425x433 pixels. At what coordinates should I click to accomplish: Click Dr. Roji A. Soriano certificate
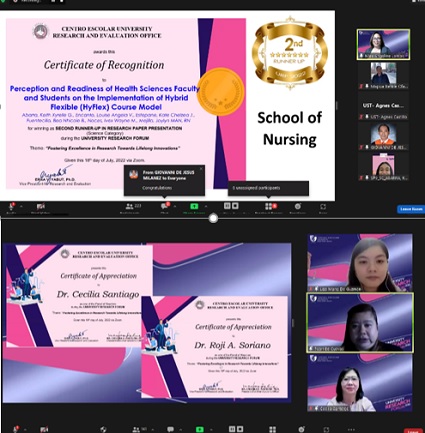pyautogui.click(x=214, y=347)
